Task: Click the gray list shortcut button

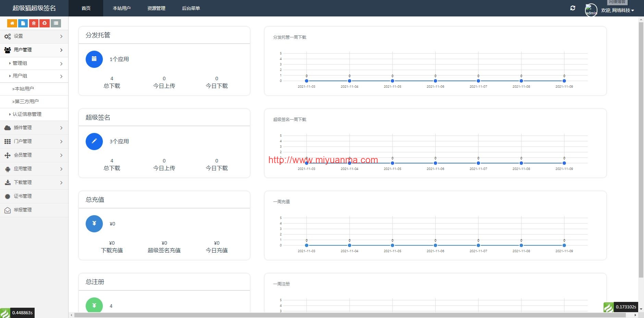Action: click(x=56, y=23)
